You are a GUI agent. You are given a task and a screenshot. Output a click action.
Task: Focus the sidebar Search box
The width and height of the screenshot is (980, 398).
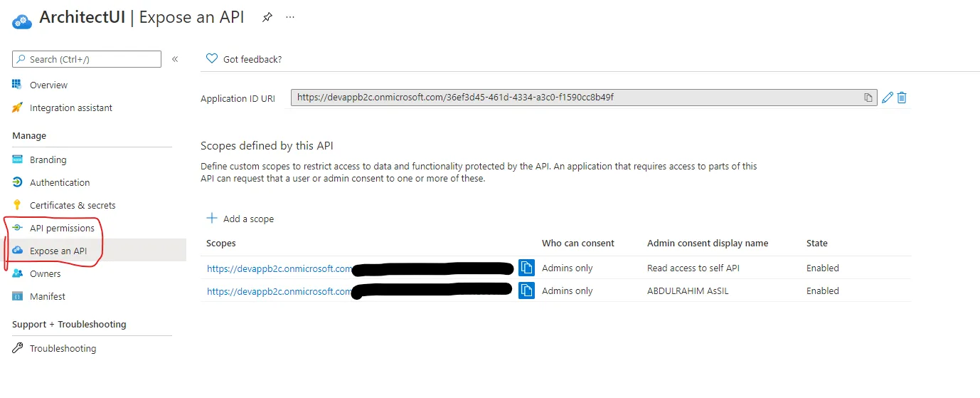87,59
